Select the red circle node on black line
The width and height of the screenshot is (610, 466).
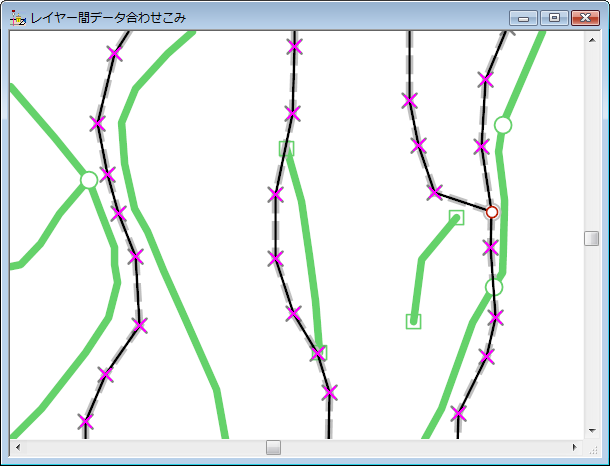point(492,212)
